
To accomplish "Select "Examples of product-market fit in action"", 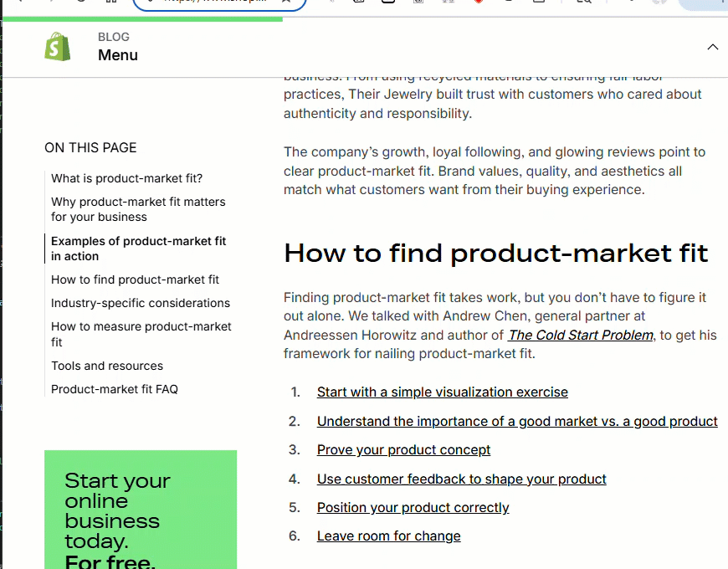I will 138,249.
